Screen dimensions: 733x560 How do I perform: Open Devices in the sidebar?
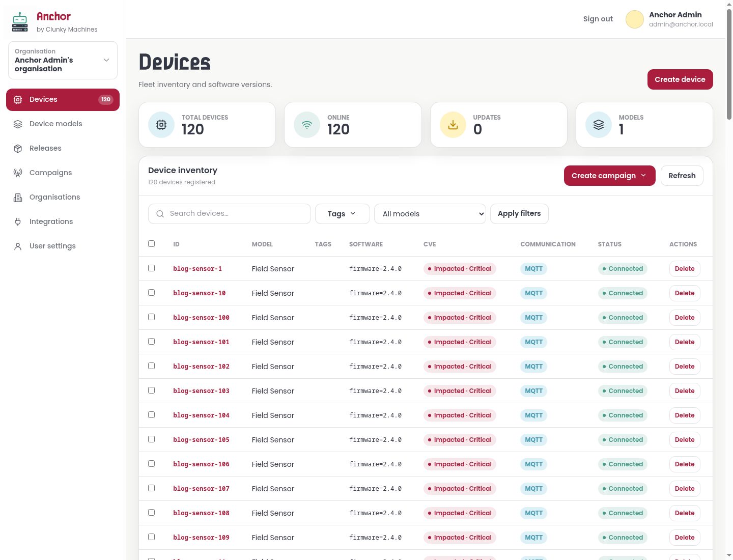63,100
